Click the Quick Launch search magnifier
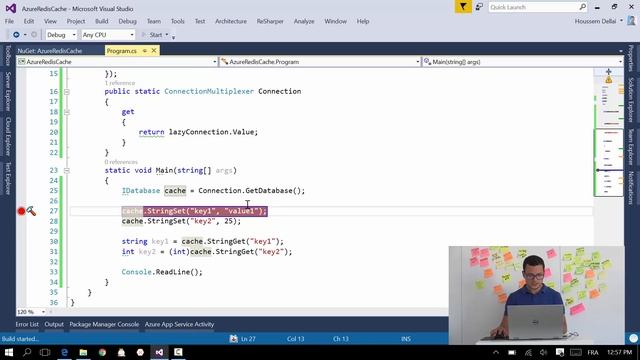The height and width of the screenshot is (360, 640). pyautogui.click(x=582, y=7)
